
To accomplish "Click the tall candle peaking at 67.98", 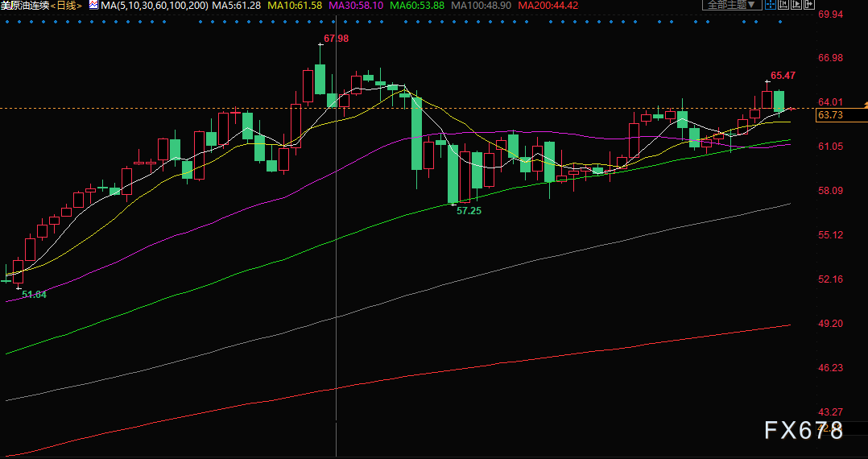I will click(320, 79).
